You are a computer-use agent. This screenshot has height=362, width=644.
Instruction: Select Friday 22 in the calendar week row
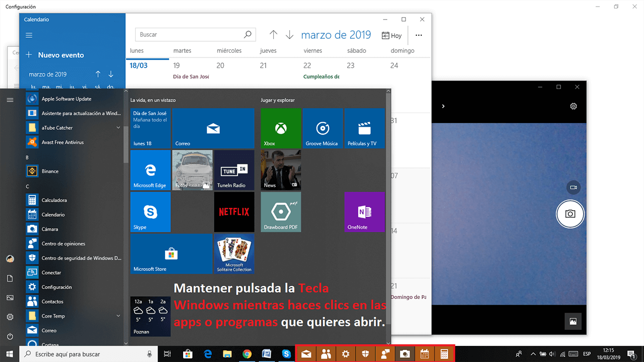pos(307,65)
